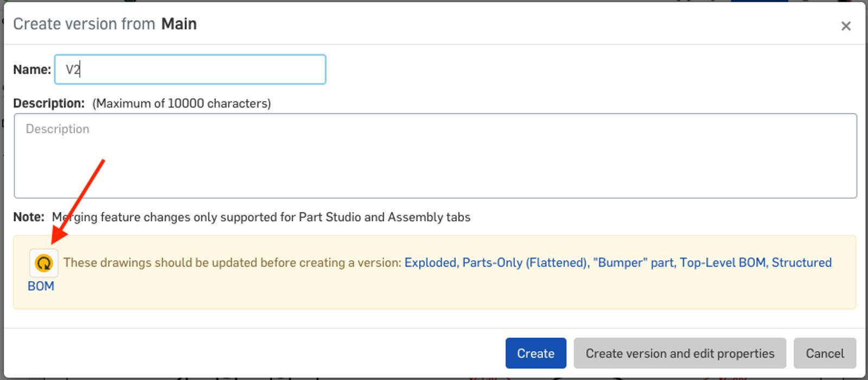Click the update drawings refresh icon
This screenshot has height=380, width=868.
pos(43,263)
